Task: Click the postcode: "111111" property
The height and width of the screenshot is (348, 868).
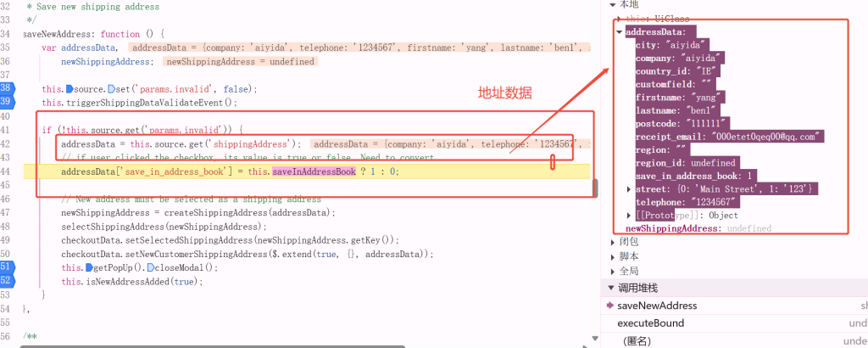Action: coord(683,124)
